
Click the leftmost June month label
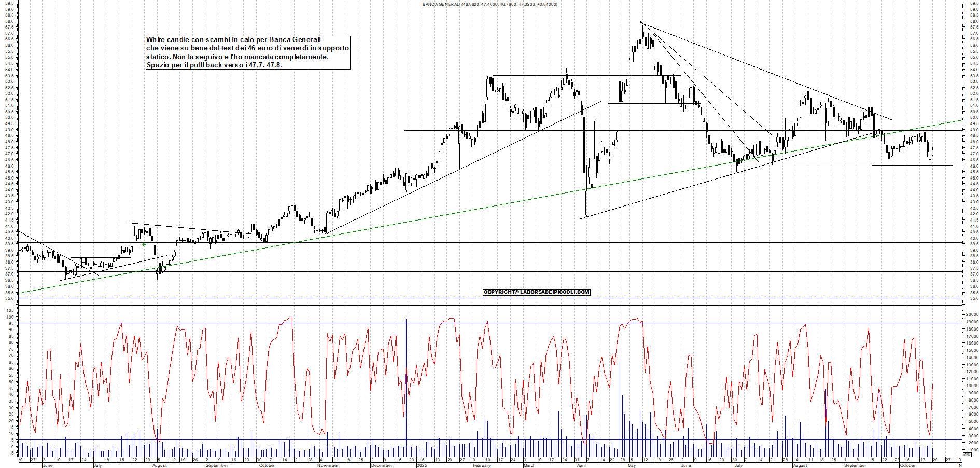pyautogui.click(x=47, y=465)
